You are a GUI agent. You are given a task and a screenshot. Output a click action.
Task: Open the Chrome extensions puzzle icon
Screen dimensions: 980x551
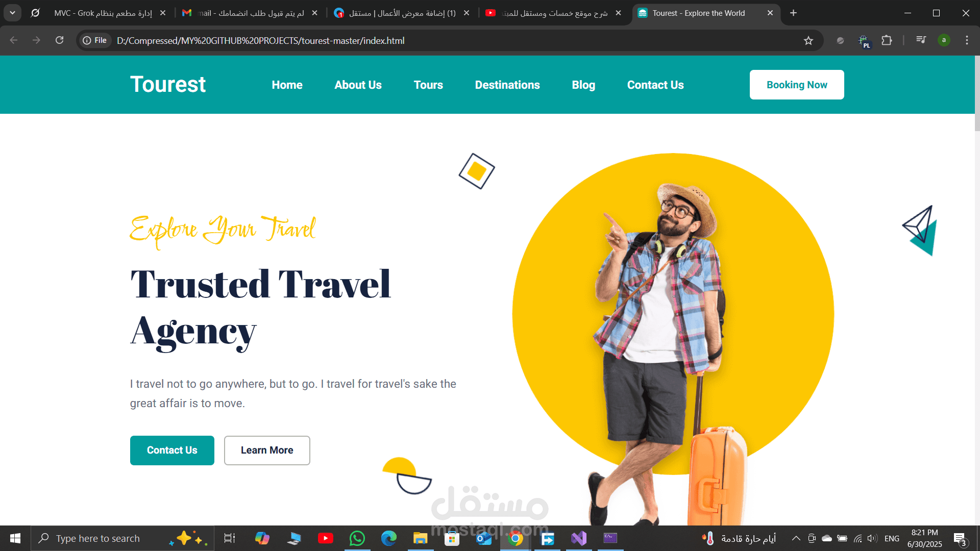(x=887, y=40)
